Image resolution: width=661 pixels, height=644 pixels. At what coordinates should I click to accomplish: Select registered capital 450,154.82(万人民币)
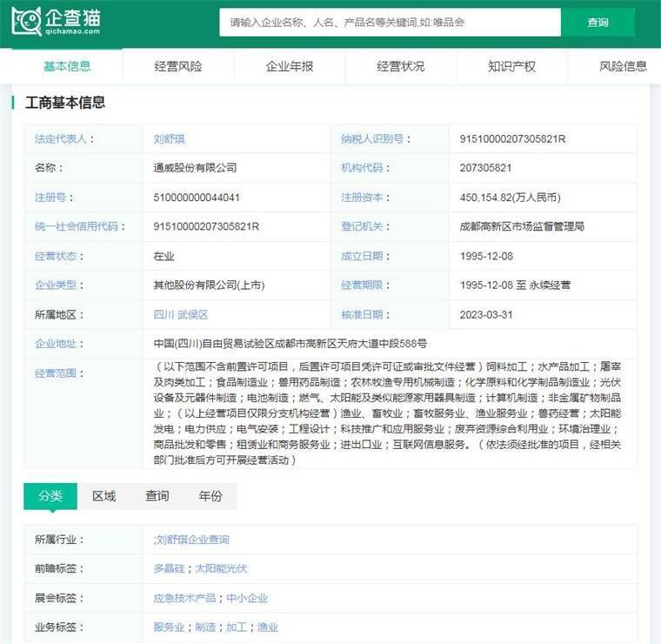(510, 198)
